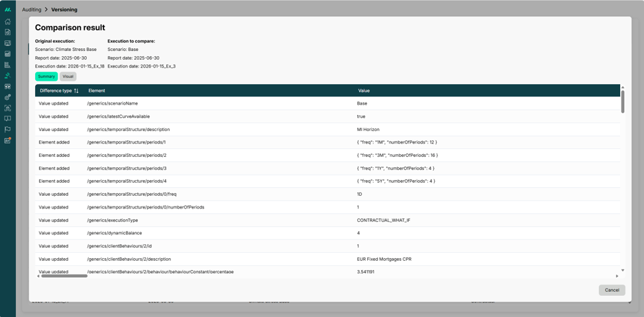Click the app logo at top left
This screenshot has height=317, width=644.
click(7, 9)
